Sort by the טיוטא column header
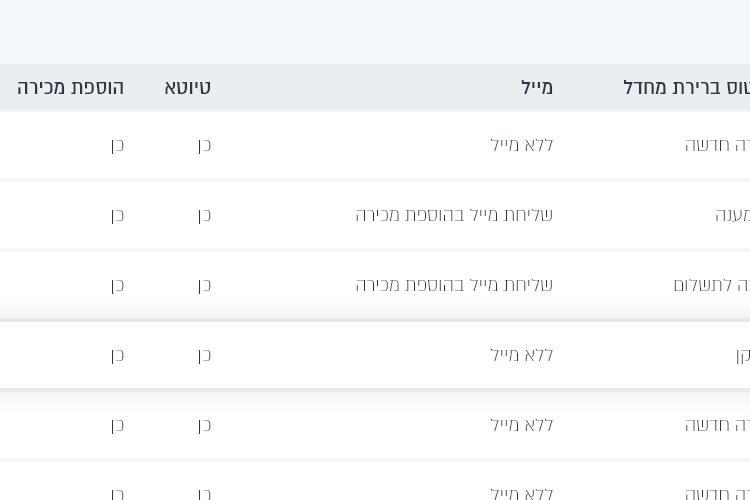Screen dimensions: 750x500 click(x=188, y=88)
